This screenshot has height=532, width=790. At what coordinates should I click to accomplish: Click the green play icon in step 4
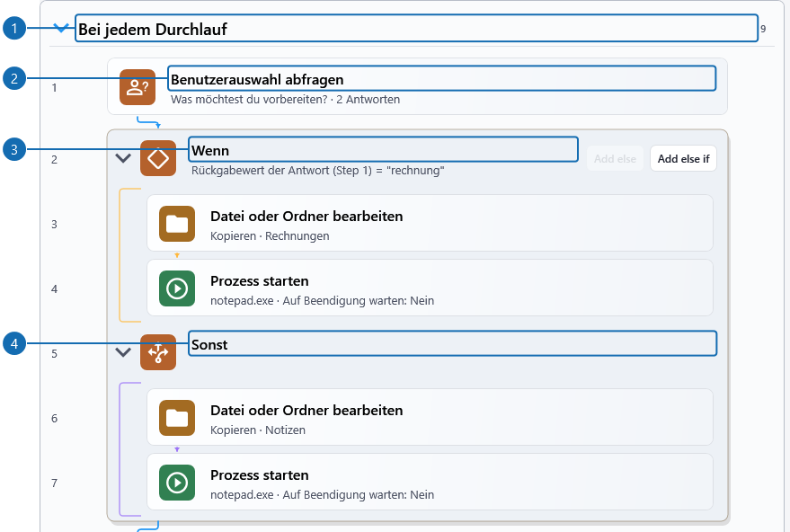tap(177, 288)
